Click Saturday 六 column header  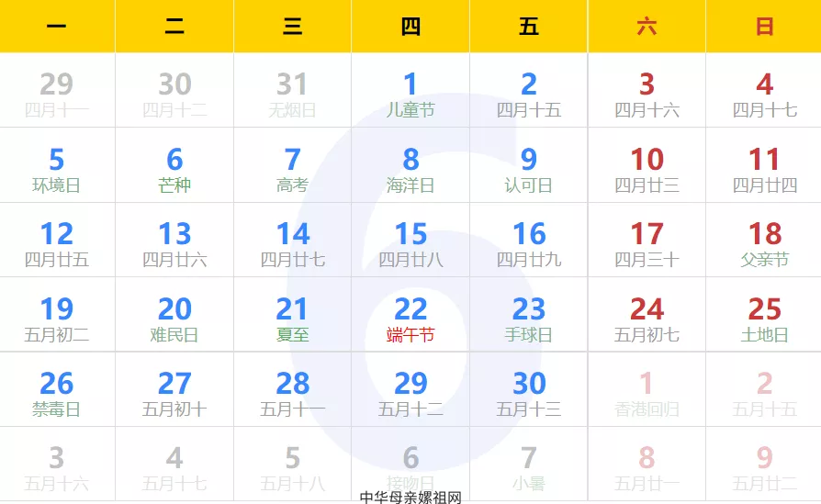coord(647,27)
